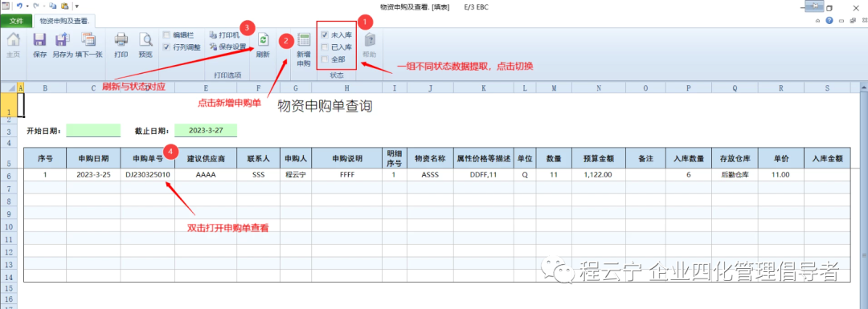Click the 存放仓库 cell 后勤仓库
This screenshot has width=868, height=309.
point(735,174)
